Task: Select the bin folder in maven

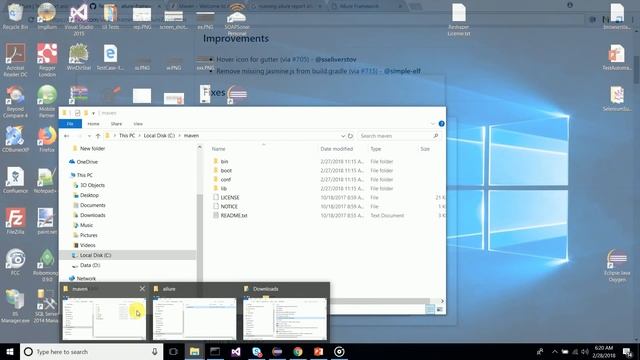Action: click(224, 162)
